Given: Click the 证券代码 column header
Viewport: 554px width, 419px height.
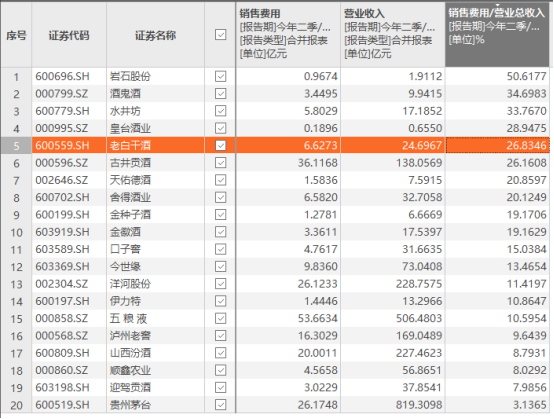Looking at the screenshot, I should coord(69,35).
